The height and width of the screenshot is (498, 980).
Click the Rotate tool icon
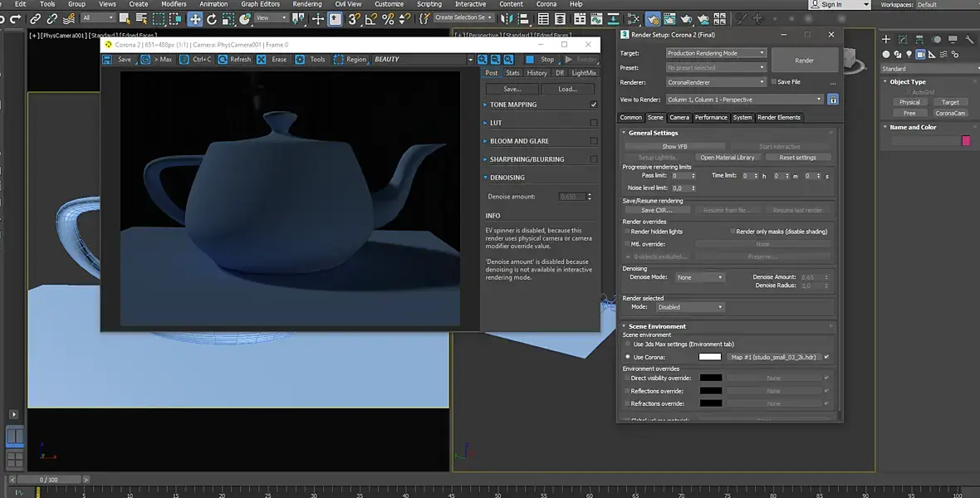click(212, 18)
